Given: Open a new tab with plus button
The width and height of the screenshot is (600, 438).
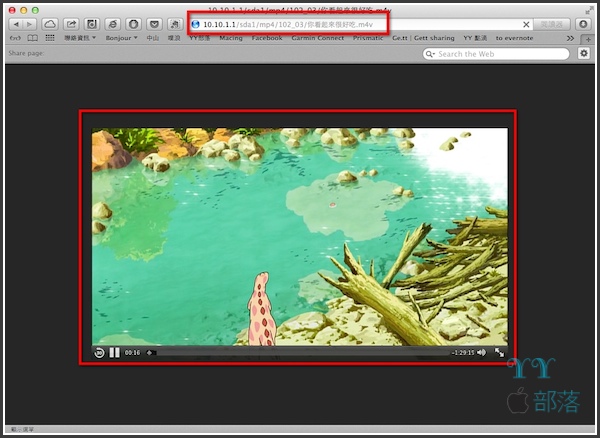Looking at the screenshot, I should point(588,39).
